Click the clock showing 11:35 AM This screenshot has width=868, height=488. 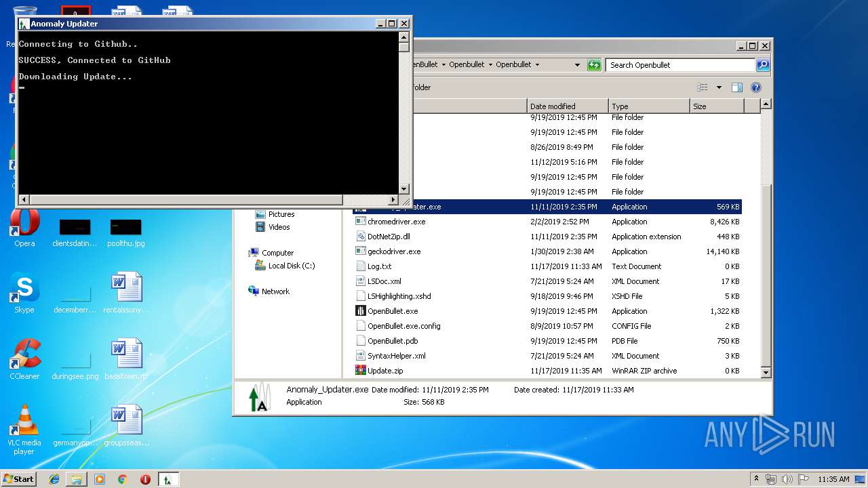833,479
